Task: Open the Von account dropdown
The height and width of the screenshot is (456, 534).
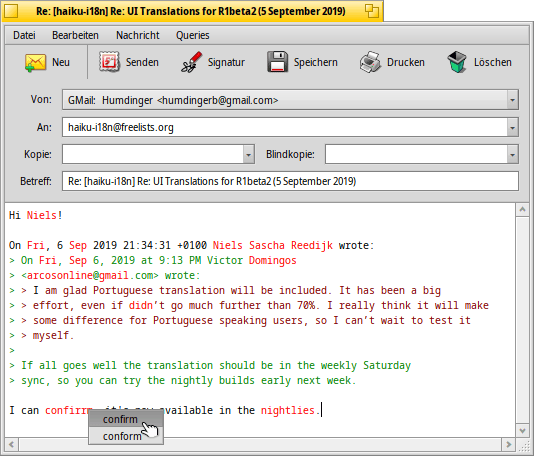Action: point(290,100)
